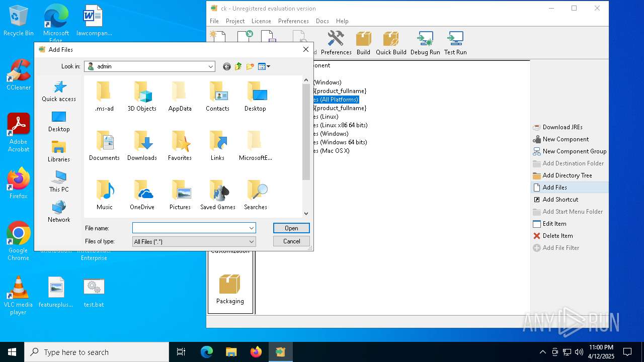Click the Open button
644x362 pixels.
[x=291, y=228]
